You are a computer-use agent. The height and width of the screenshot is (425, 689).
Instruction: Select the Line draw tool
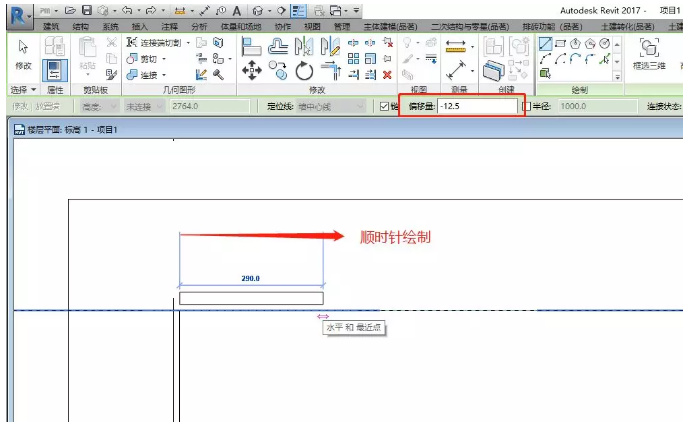pyautogui.click(x=545, y=44)
